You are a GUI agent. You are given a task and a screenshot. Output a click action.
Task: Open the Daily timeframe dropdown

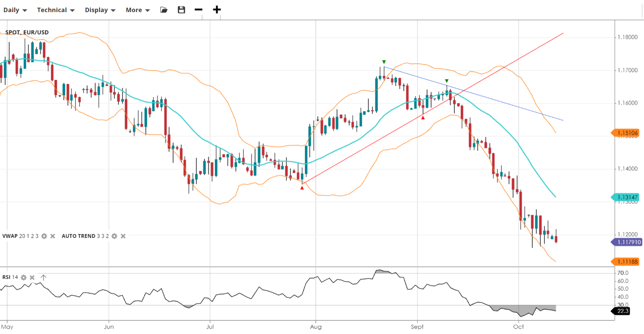(x=15, y=10)
